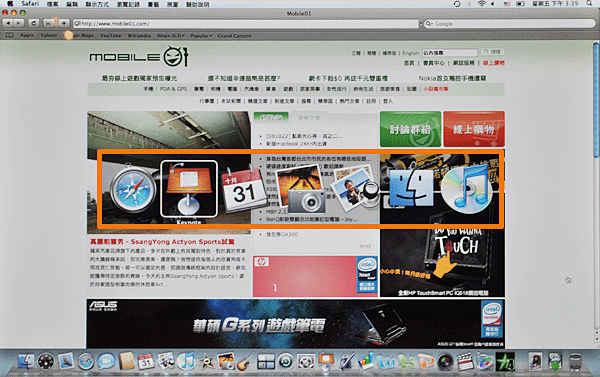The height and width of the screenshot is (377, 600).
Task: Click the SsangYong Actyon Sports article headline
Action: pos(162,242)
